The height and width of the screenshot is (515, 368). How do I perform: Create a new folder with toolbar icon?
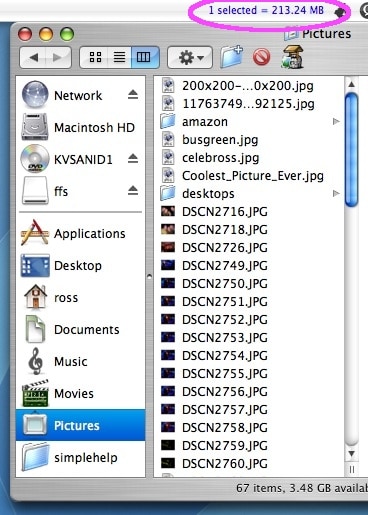pyautogui.click(x=231, y=57)
